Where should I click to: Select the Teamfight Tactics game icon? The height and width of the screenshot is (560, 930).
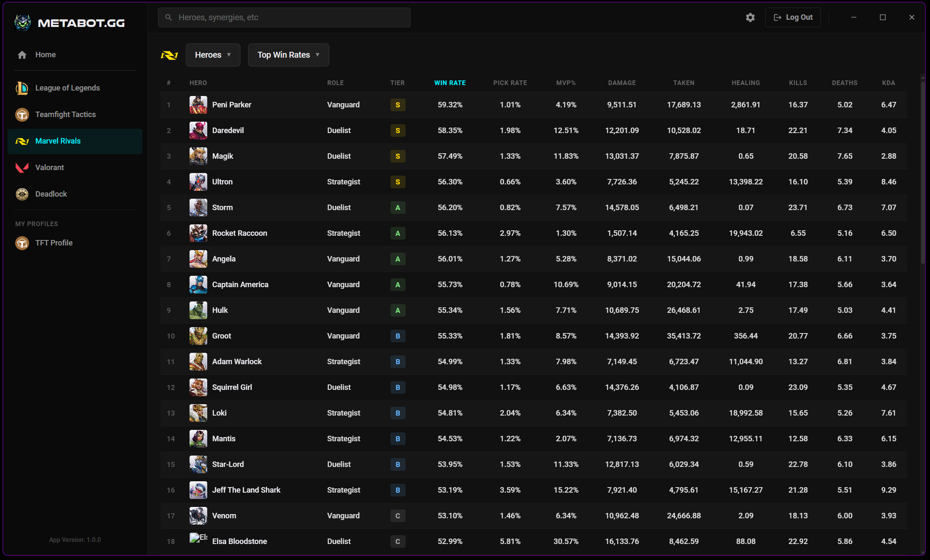click(x=22, y=115)
